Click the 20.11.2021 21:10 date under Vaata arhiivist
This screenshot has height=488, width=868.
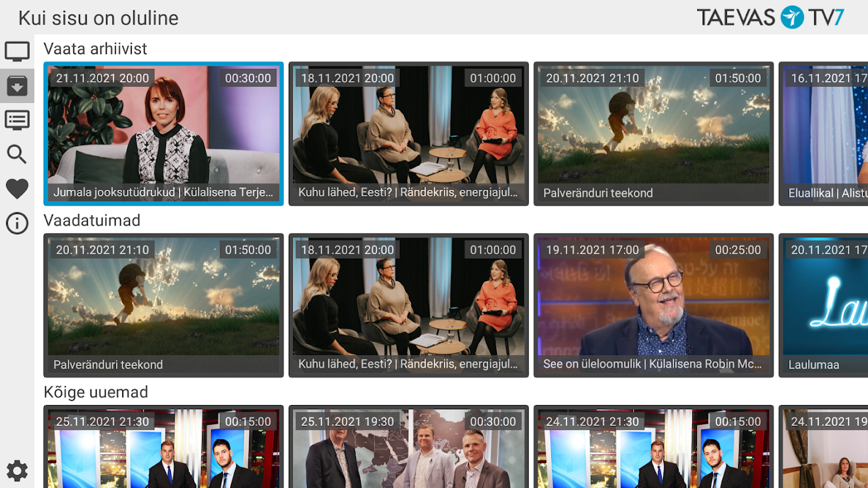tap(593, 78)
